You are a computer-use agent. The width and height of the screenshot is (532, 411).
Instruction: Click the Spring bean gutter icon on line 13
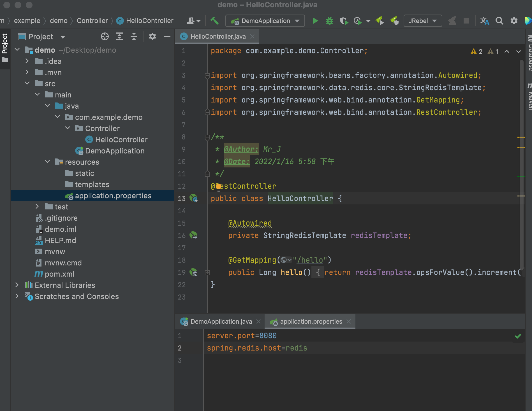(x=193, y=198)
